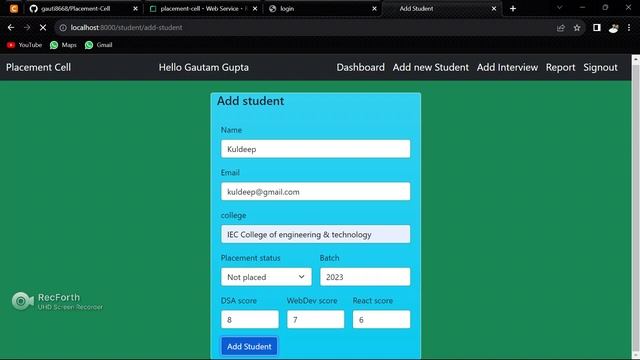
Task: Open the tab search chevron
Action: 560,8
